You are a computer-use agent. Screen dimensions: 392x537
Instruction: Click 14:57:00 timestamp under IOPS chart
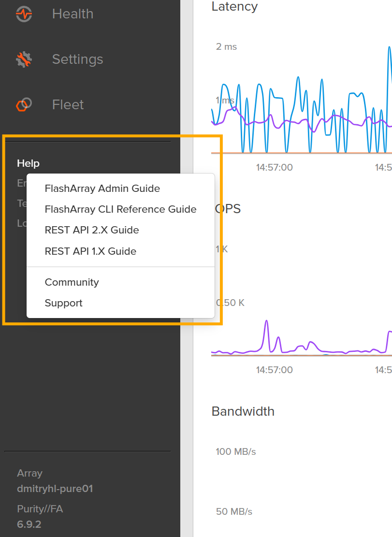[x=274, y=370]
